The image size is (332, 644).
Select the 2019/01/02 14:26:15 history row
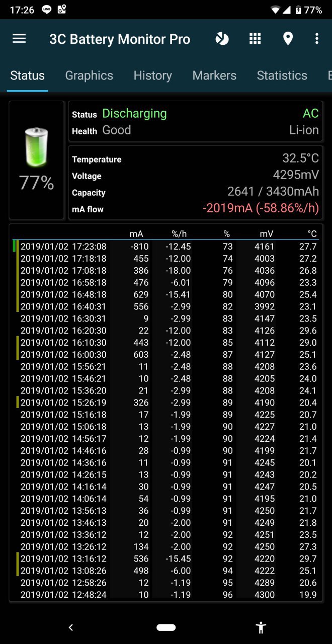[x=166, y=475]
